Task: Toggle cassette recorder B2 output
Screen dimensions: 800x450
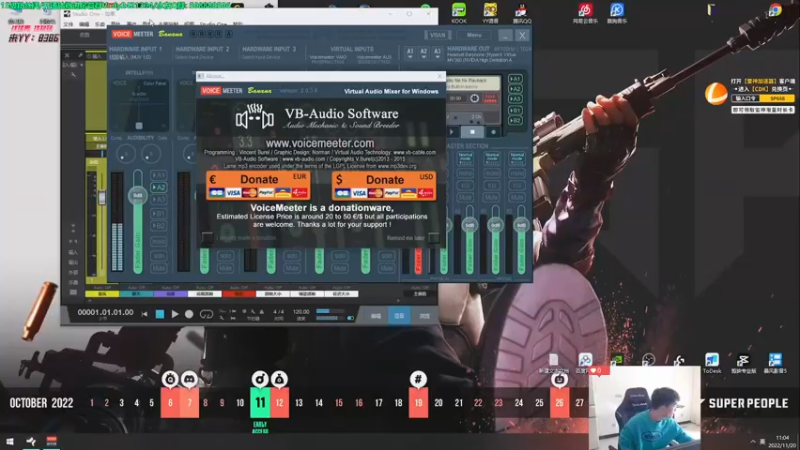Action: 515,120
